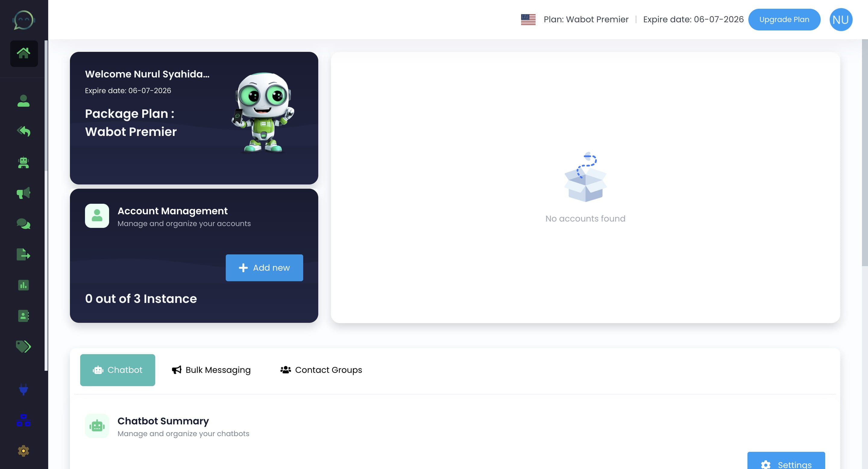Switch to the Contact Groups tab
Screen dimensions: 868x469
click(x=321, y=370)
